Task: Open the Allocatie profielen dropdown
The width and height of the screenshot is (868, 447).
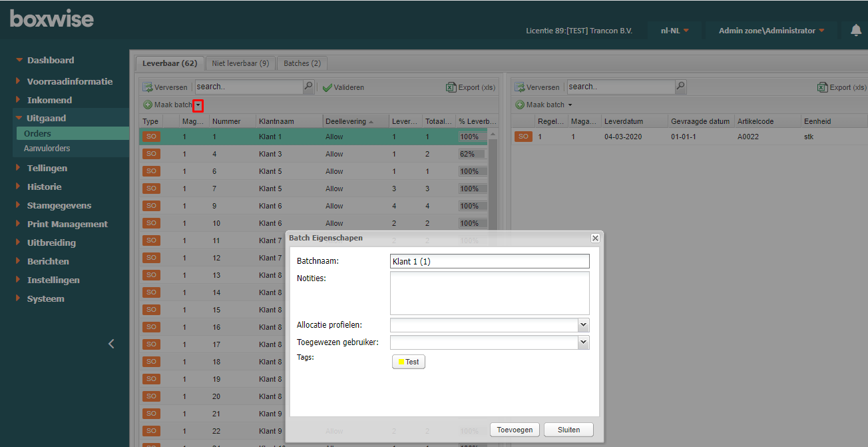Action: coord(583,324)
